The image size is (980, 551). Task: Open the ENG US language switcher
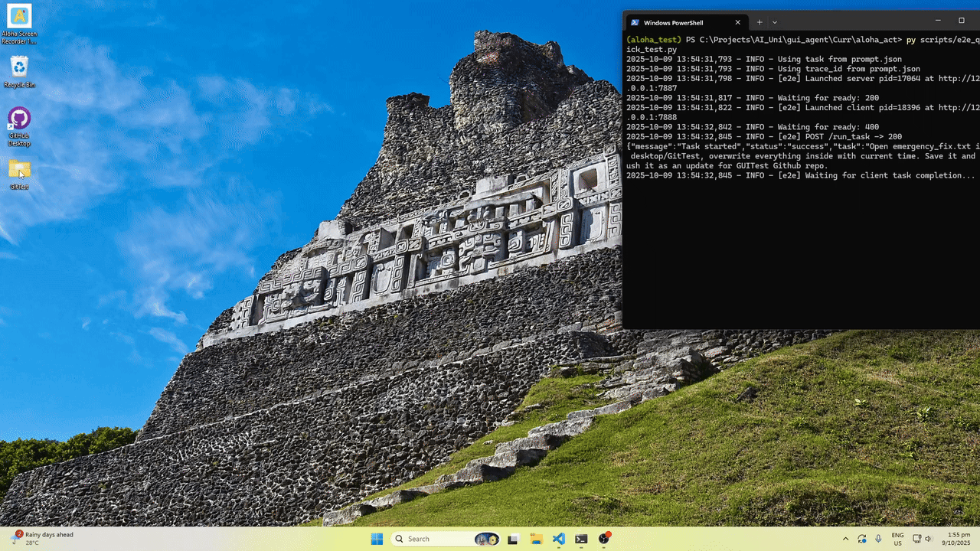coord(897,539)
